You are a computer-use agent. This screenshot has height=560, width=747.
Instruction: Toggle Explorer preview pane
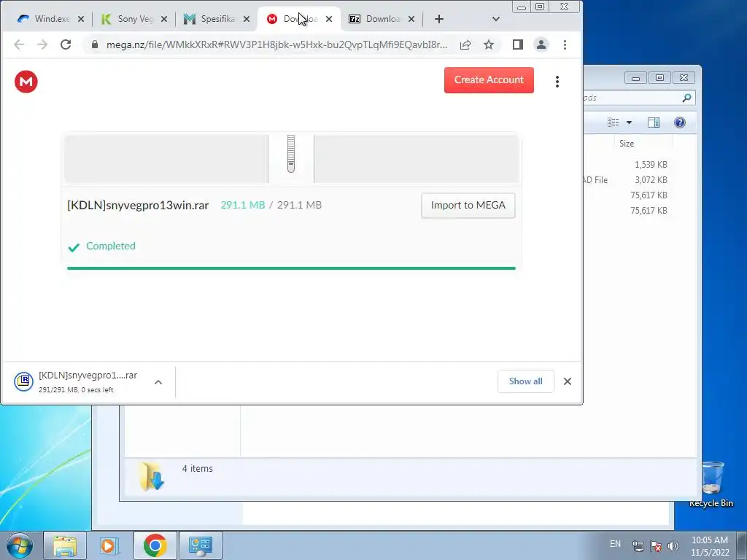click(x=653, y=122)
